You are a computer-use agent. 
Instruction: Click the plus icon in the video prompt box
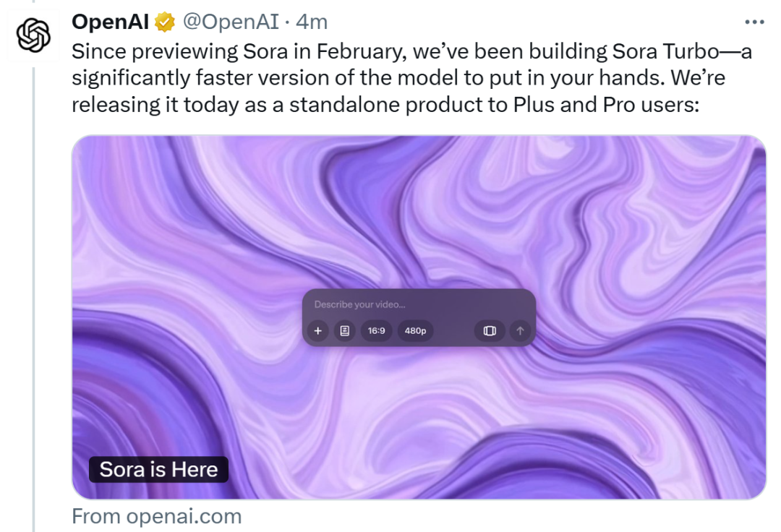pos(317,331)
